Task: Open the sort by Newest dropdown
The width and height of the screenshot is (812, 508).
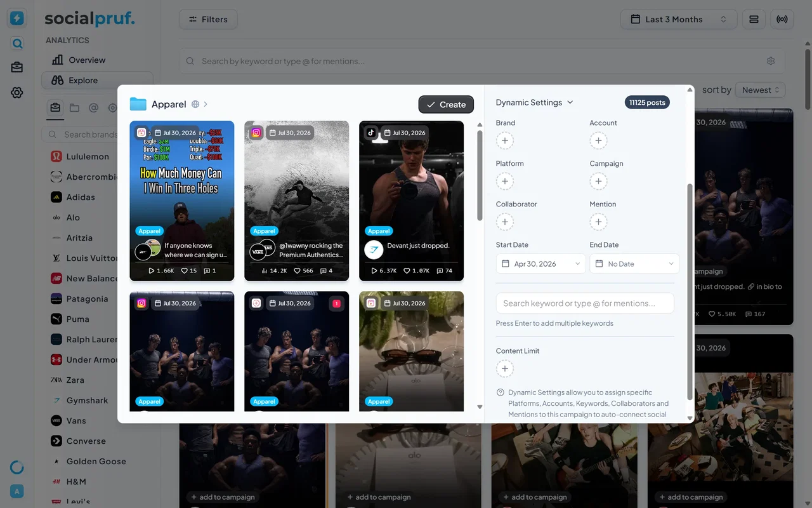Action: (x=760, y=90)
